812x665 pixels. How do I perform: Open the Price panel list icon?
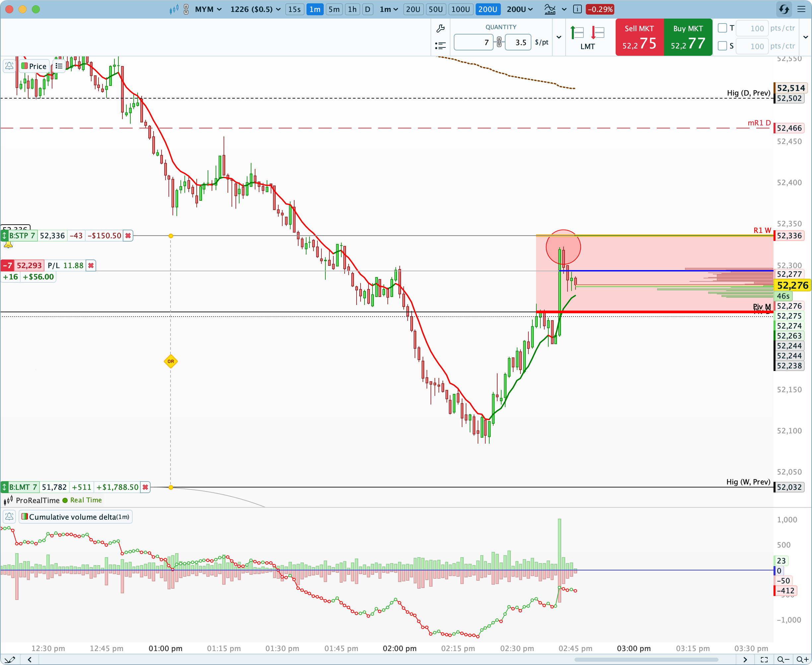59,66
